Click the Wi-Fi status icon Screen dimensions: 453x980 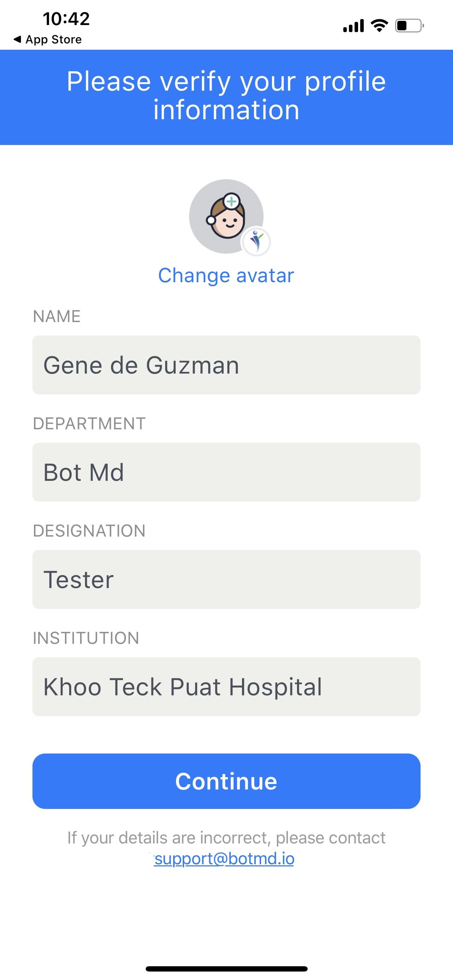pyautogui.click(x=379, y=25)
